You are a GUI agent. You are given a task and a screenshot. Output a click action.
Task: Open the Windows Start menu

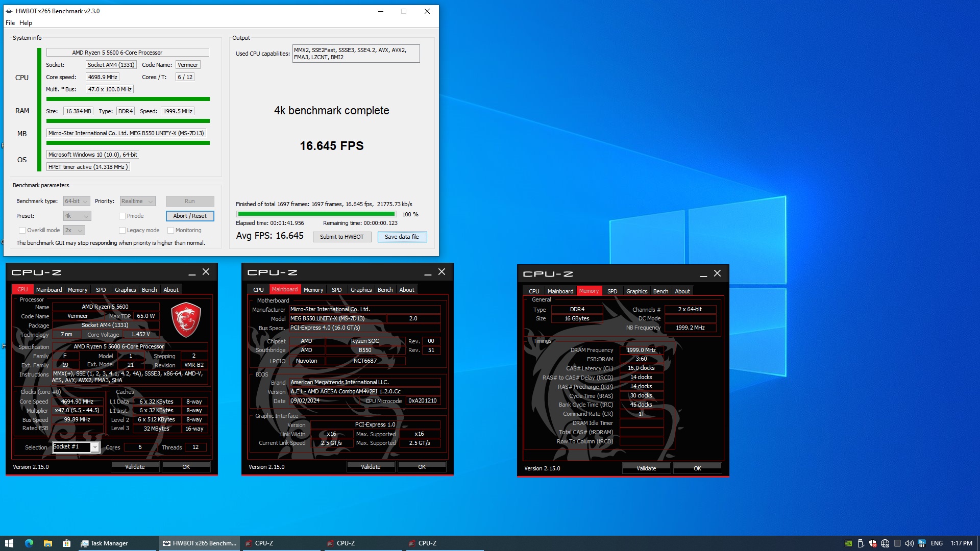coord(9,543)
